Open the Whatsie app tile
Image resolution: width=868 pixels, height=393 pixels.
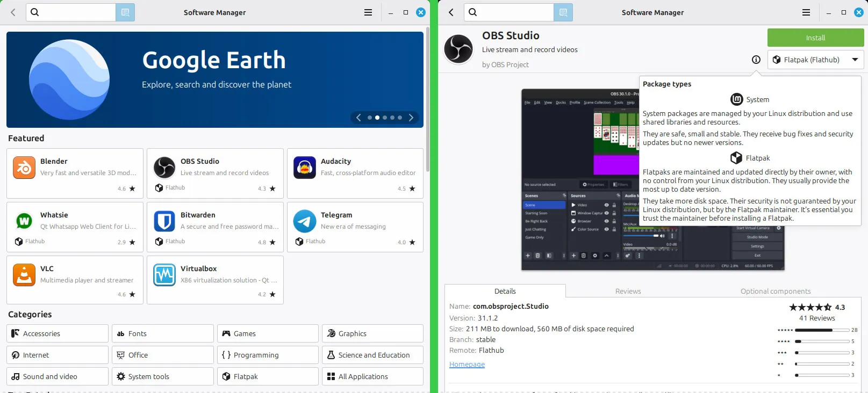point(75,227)
